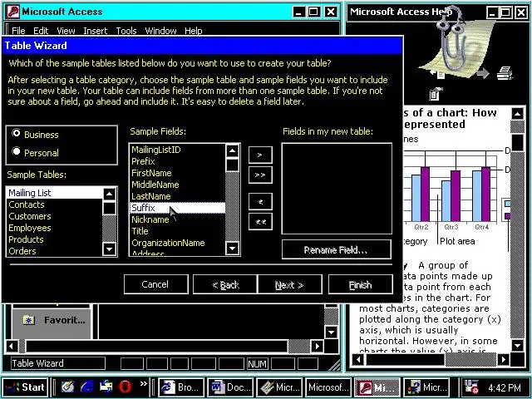Viewport: 532px width, 399px height.
Task: Open the File menu
Action: [x=18, y=31]
